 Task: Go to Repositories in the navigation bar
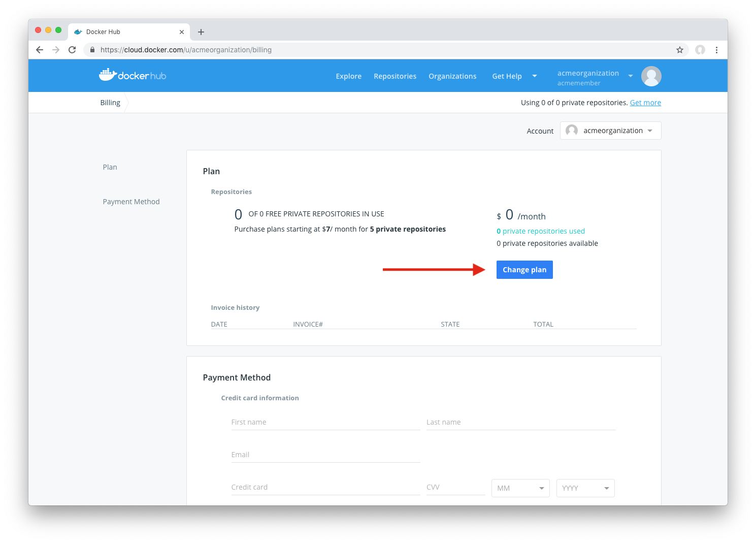pos(395,76)
